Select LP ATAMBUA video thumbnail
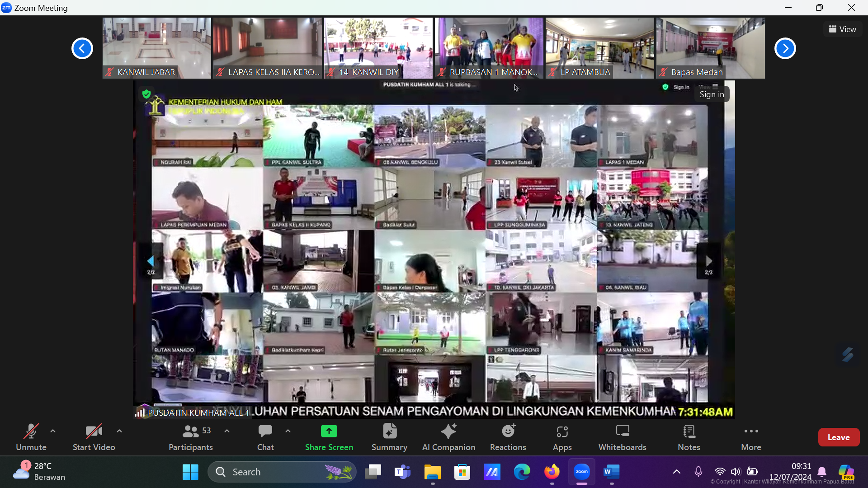 [600, 48]
